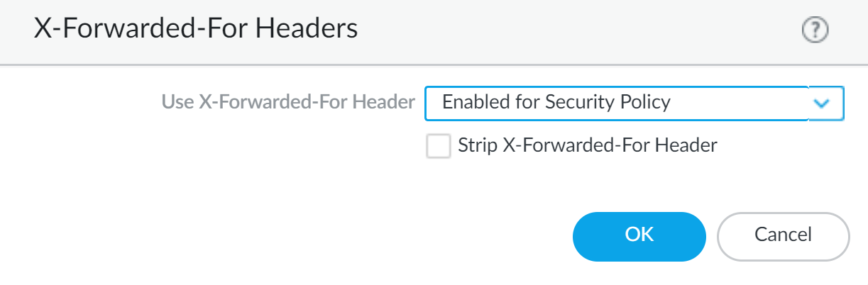Screen dimensions: 868x285
Task: Show help for X-Forwarded-For Headers
Action: 815,30
